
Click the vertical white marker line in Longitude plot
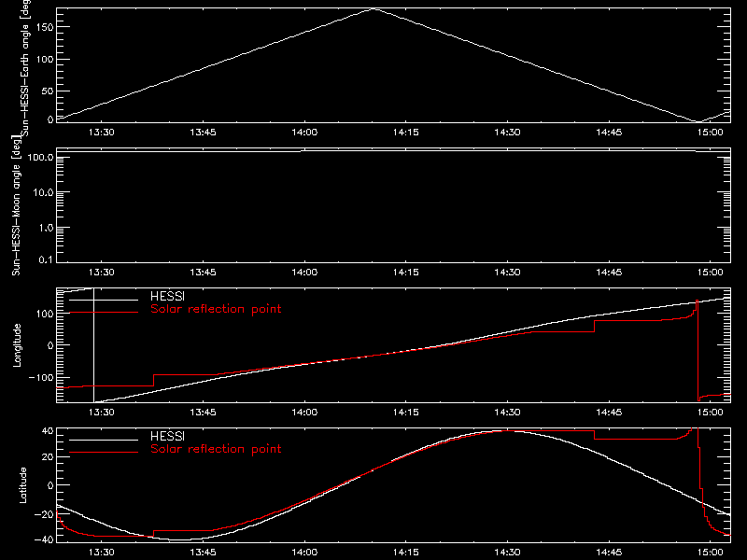point(94,345)
